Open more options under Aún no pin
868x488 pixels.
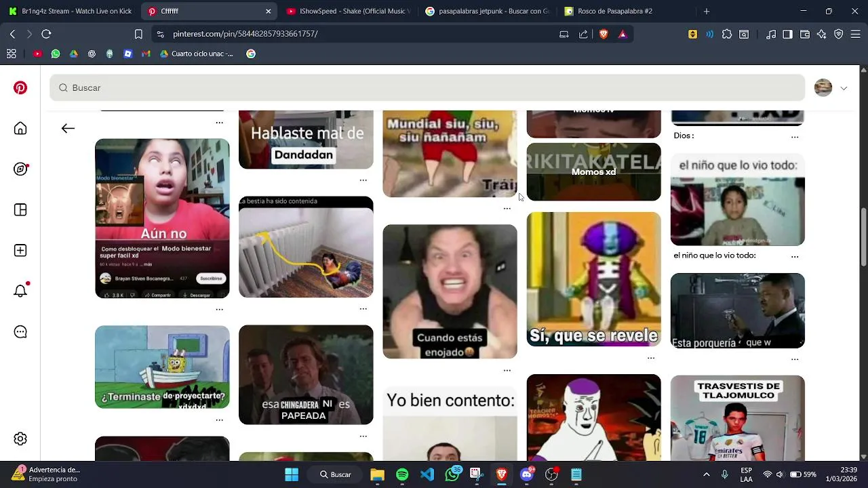pyautogui.click(x=219, y=309)
